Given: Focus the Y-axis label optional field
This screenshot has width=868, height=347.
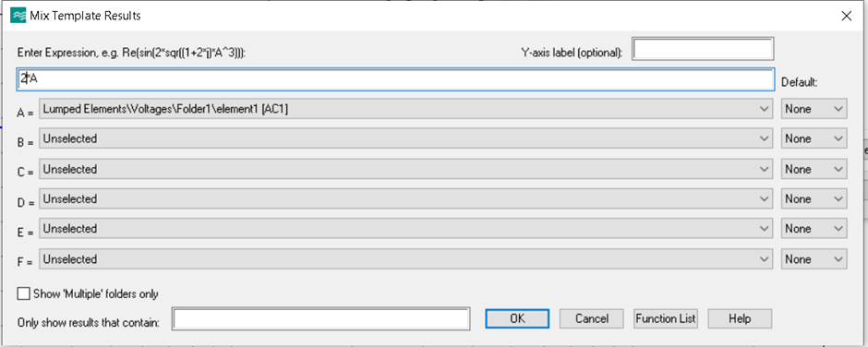Looking at the screenshot, I should 703,49.
